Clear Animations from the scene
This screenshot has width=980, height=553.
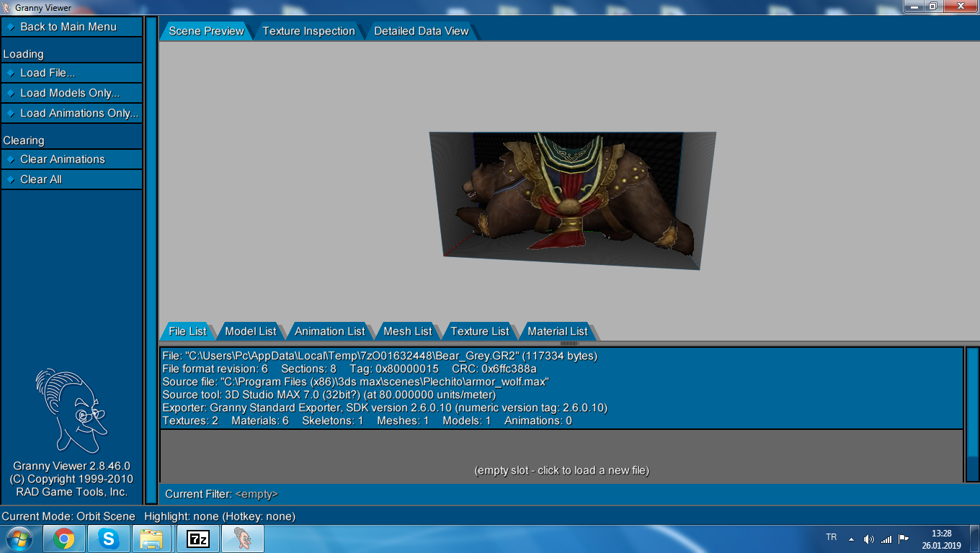pos(71,159)
